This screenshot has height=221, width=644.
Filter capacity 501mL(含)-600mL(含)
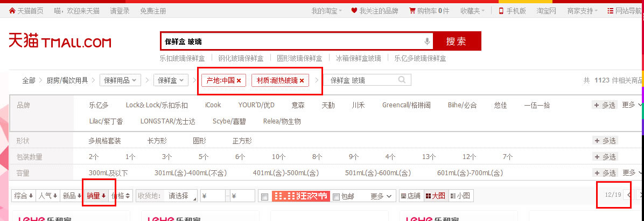(x=378, y=173)
